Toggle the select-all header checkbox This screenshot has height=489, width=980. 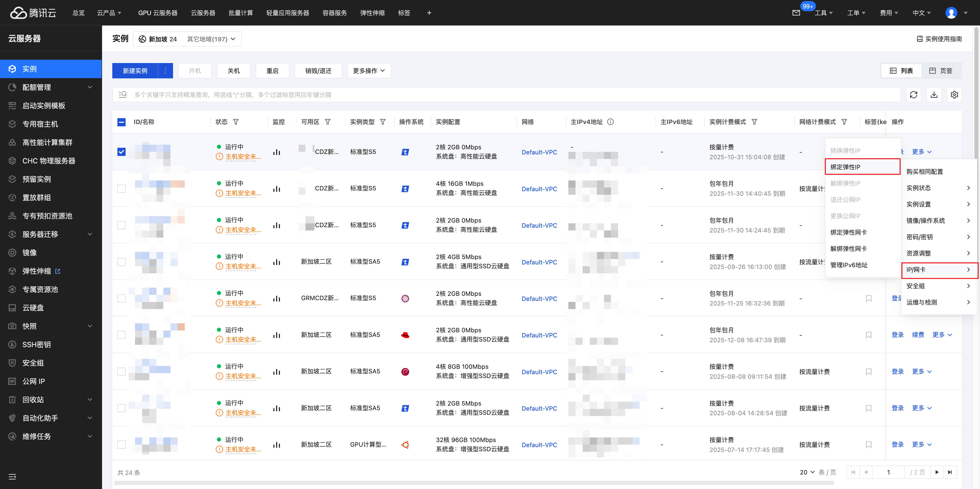[x=121, y=122]
